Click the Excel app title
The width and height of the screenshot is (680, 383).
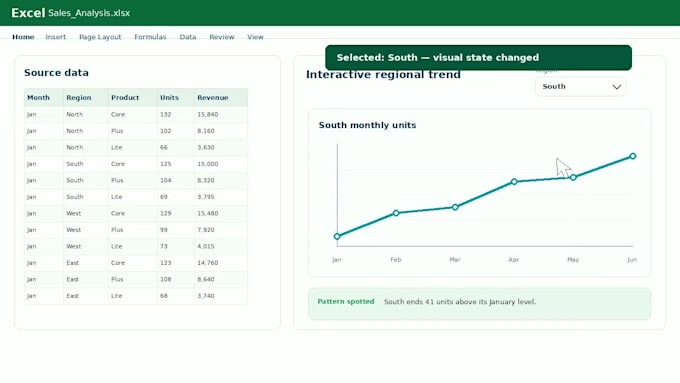28,13
